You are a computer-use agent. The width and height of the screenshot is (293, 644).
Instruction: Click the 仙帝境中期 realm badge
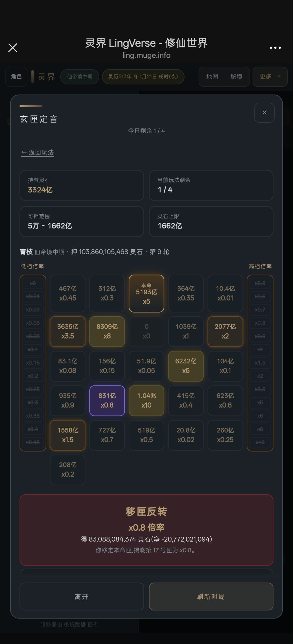[x=80, y=77]
